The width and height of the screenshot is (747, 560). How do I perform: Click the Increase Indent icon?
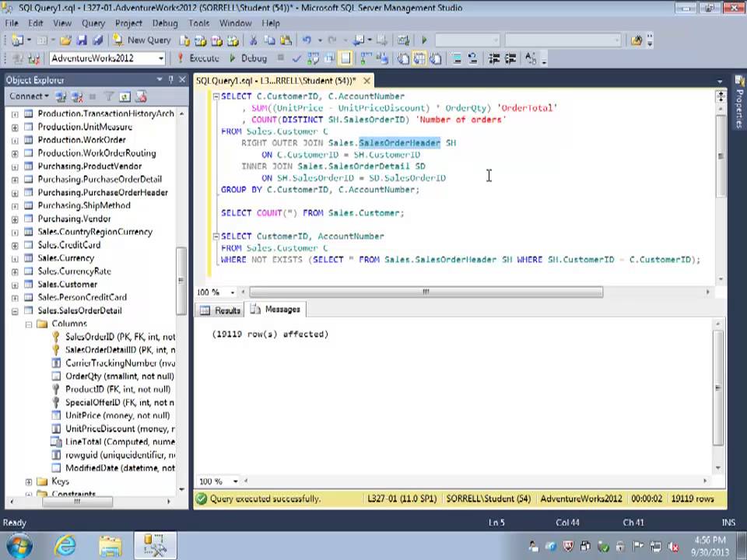coord(510,58)
